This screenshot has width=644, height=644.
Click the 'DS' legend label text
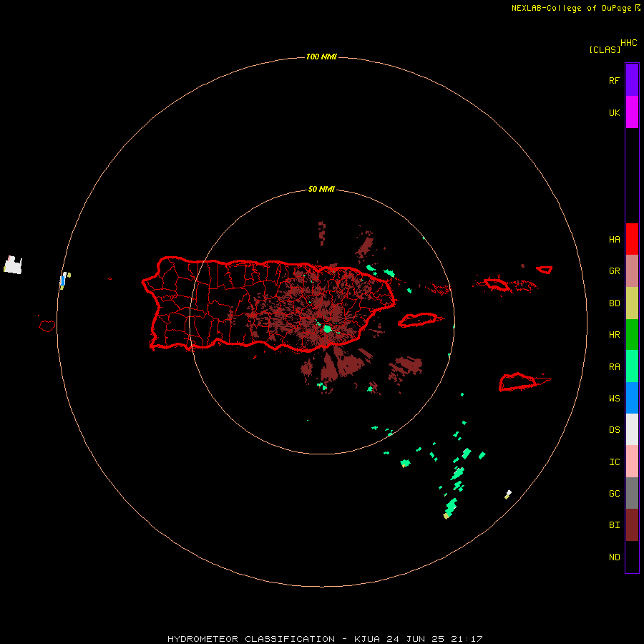click(x=615, y=430)
